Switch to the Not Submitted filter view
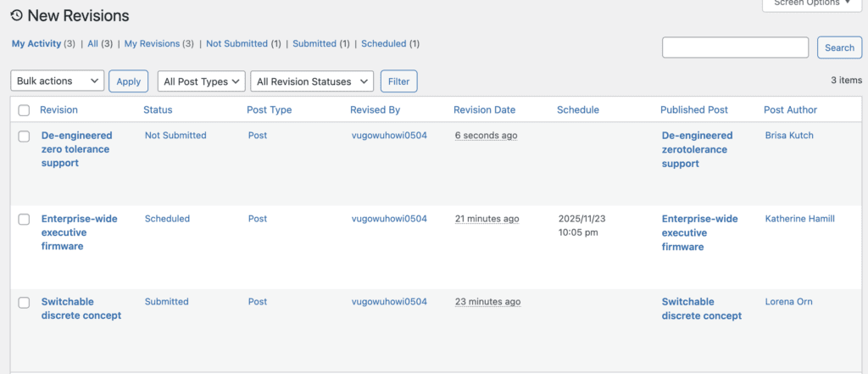This screenshot has height=374, width=868. tap(236, 43)
